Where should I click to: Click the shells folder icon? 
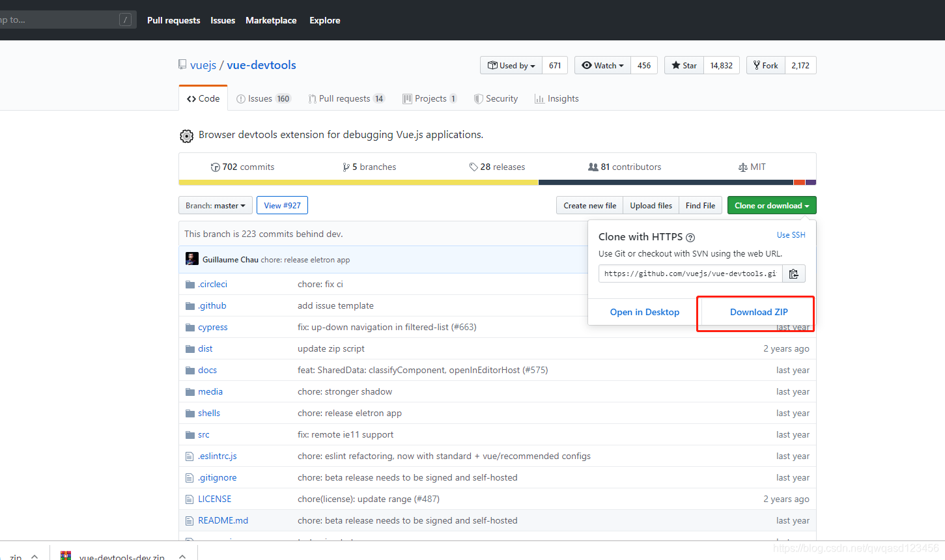[x=190, y=413]
